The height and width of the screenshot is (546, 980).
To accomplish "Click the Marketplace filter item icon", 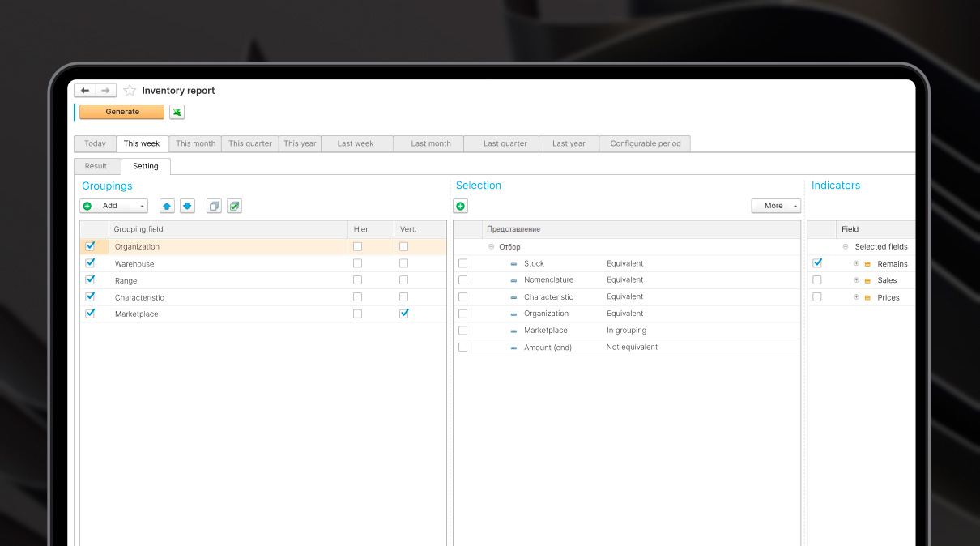I will pos(513,331).
